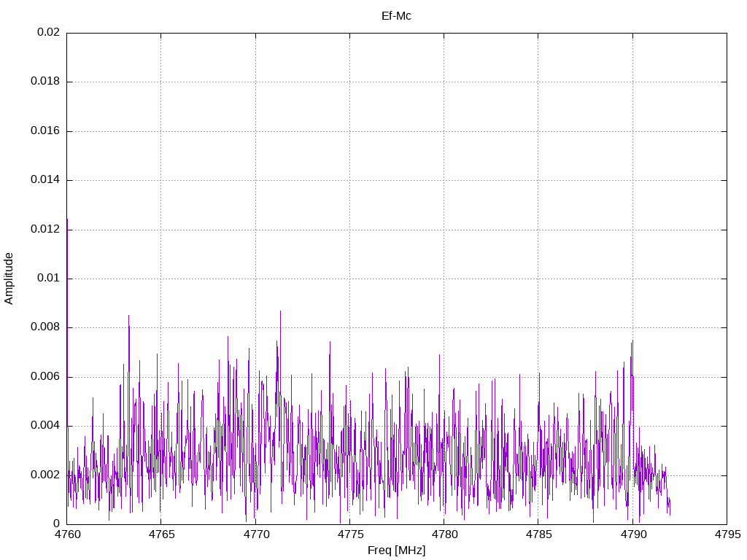Click the 0.014 y-axis tick label
The width and height of the screenshot is (747, 560).
pos(45,180)
